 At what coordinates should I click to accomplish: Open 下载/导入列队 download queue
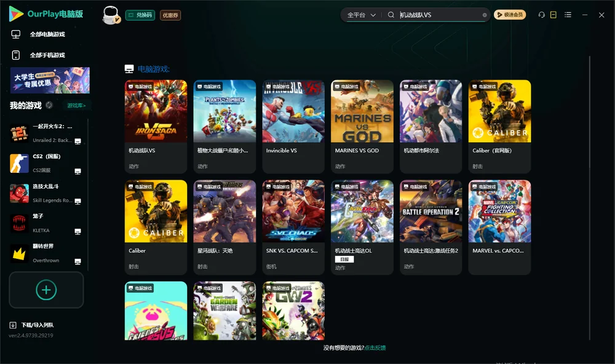coord(38,325)
